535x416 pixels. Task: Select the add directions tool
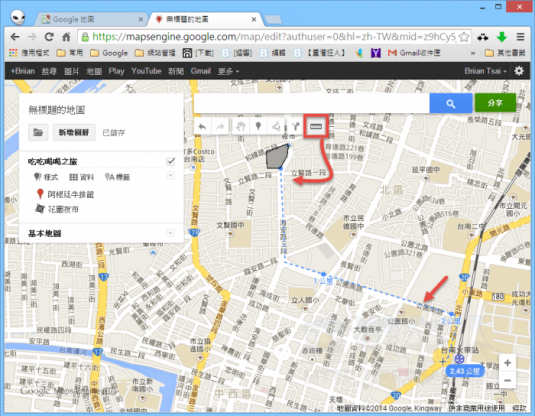295,127
